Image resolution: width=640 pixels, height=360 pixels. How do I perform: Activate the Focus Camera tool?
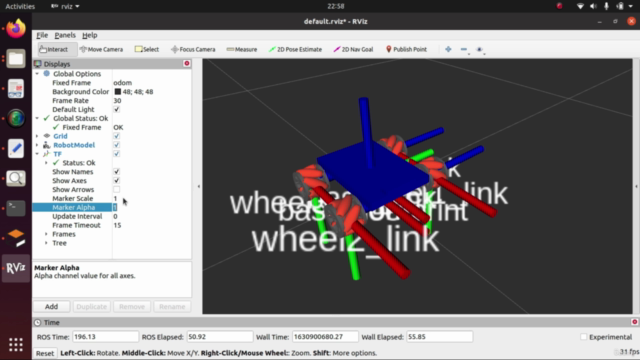193,49
